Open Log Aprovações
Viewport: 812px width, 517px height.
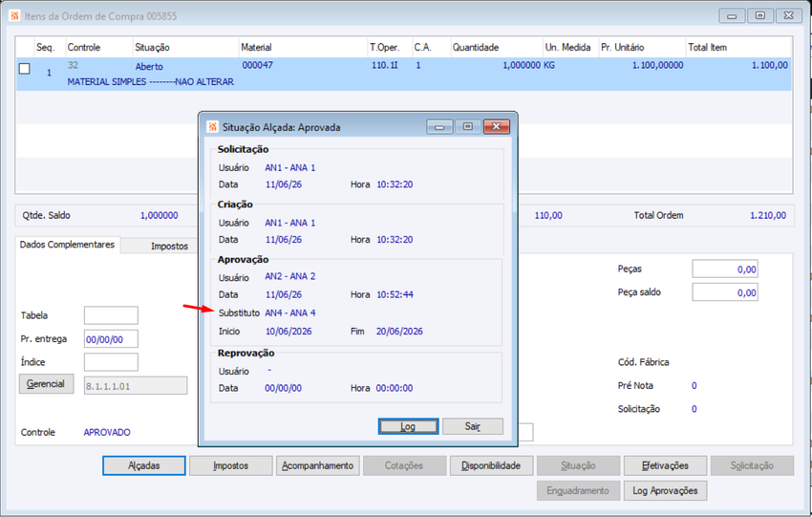(666, 490)
